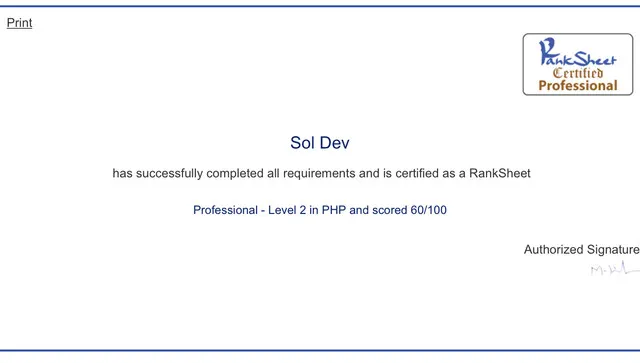This screenshot has height=363, width=640.
Task: Click the RankSheet Certified Professional badge
Action: pyautogui.click(x=578, y=65)
